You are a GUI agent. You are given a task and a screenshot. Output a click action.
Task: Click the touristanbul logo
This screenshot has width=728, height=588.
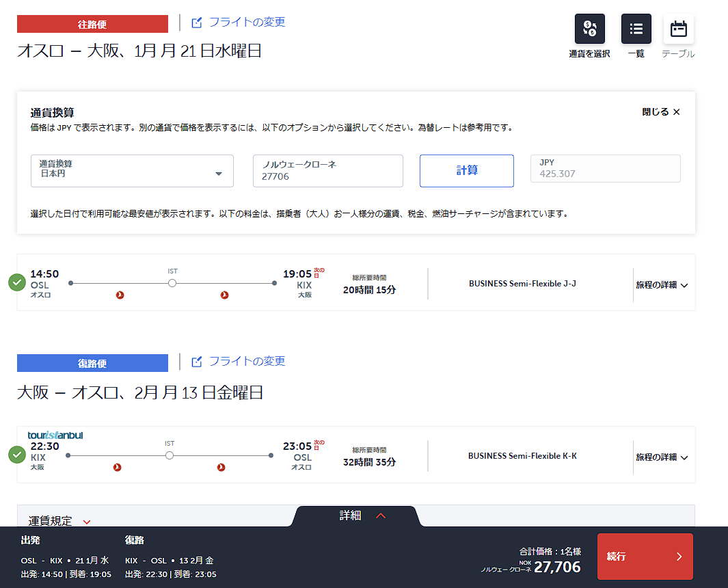coord(55,435)
